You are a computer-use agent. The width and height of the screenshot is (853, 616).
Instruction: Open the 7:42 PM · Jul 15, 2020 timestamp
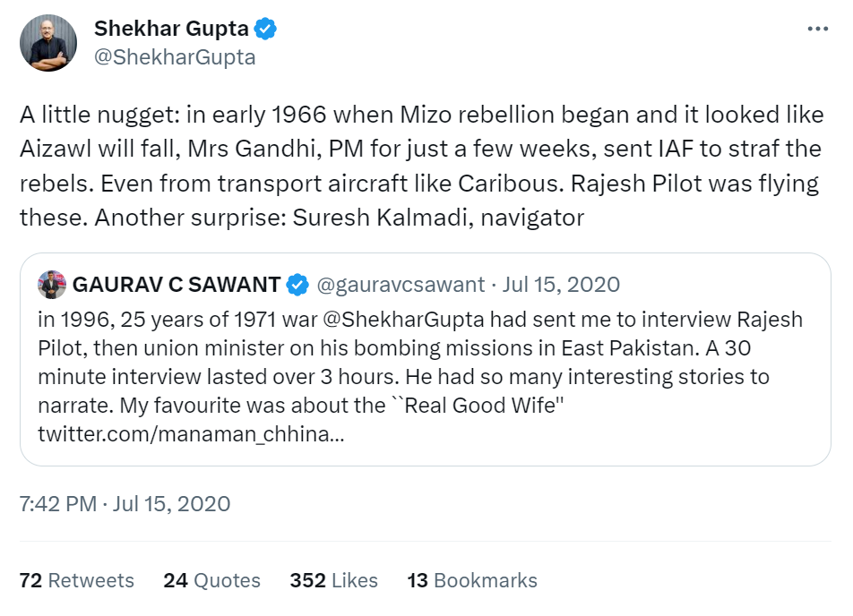(125, 504)
